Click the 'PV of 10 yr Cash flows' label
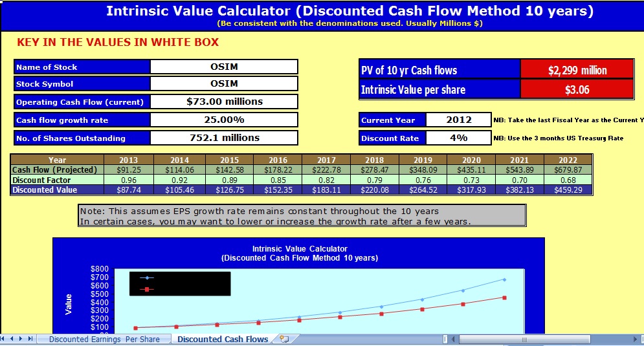This screenshot has width=644, height=346. point(439,70)
